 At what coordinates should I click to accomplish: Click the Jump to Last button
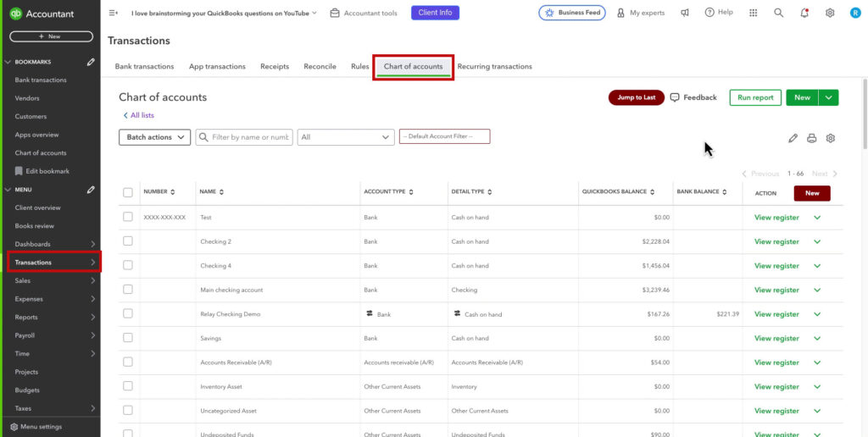[636, 97]
